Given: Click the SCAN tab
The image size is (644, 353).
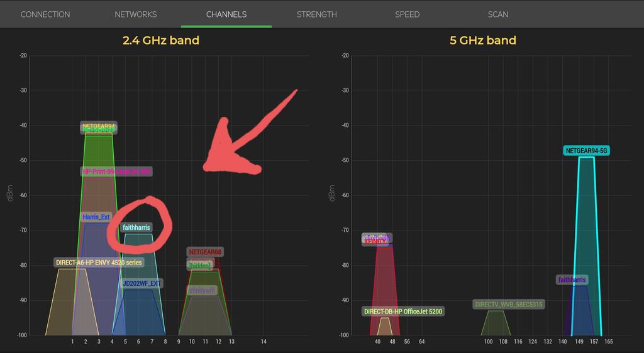Looking at the screenshot, I should (x=497, y=14).
